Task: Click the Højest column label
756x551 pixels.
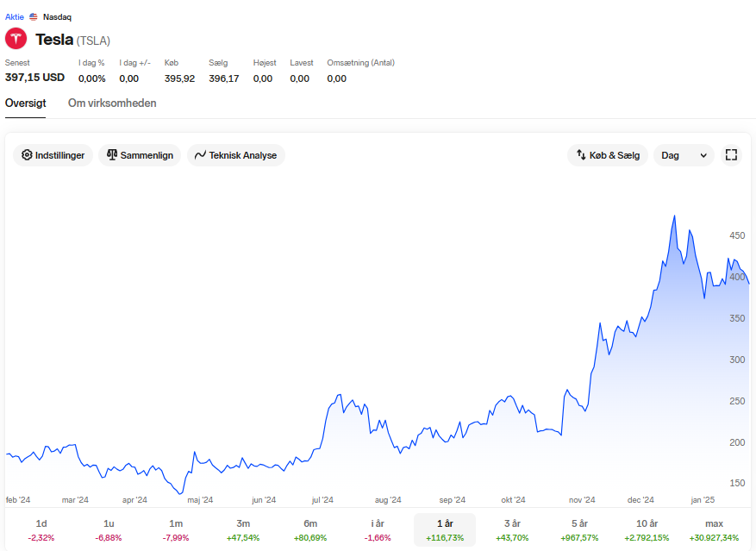Action: coord(265,63)
